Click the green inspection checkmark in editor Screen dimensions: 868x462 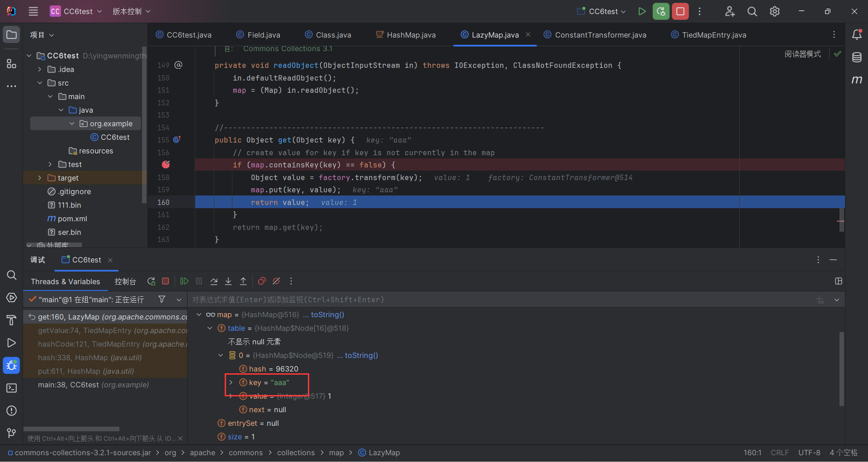838,54
